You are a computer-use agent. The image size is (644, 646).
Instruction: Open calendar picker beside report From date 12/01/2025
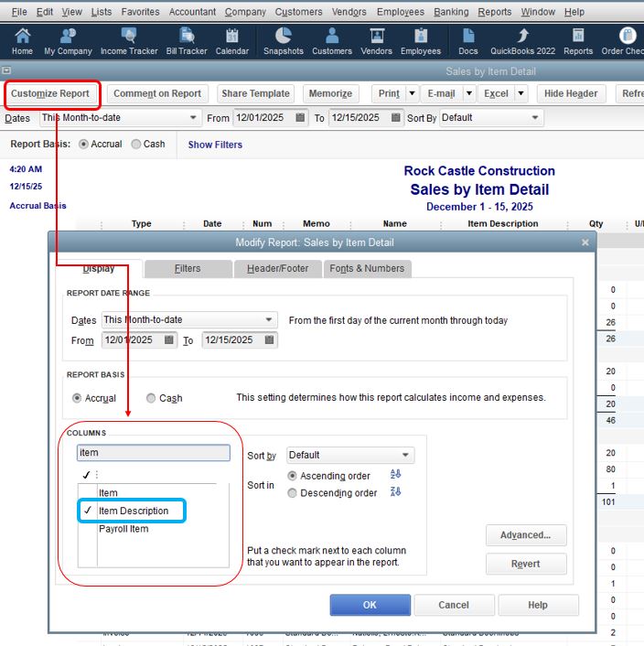[x=300, y=117]
